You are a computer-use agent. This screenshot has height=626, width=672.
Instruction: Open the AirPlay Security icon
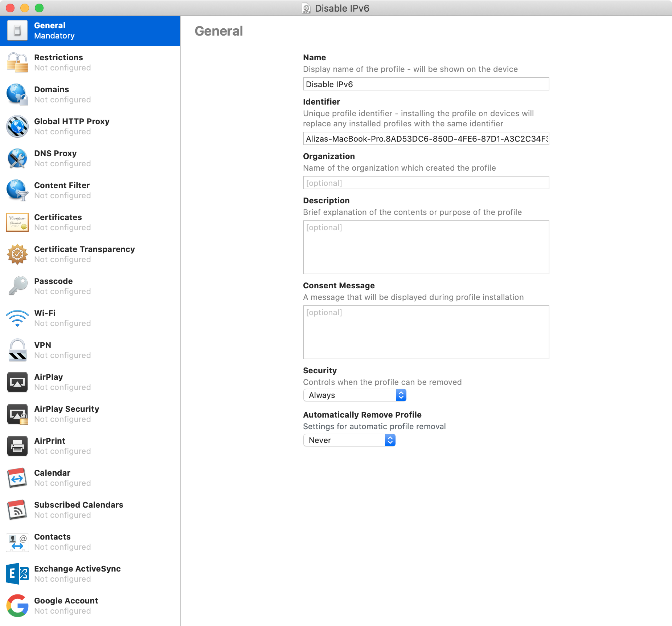click(17, 414)
